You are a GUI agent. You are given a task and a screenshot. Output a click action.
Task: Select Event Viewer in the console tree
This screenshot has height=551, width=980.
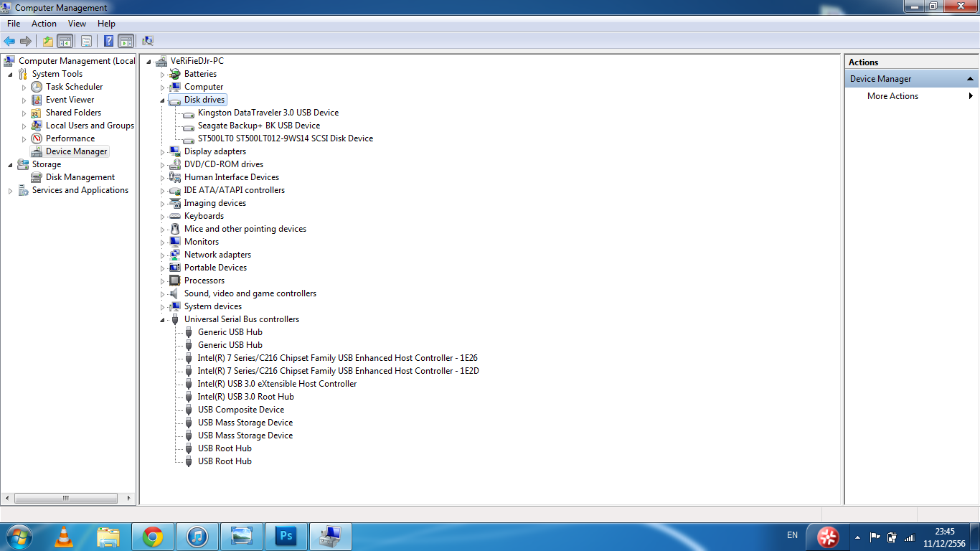tap(70, 100)
